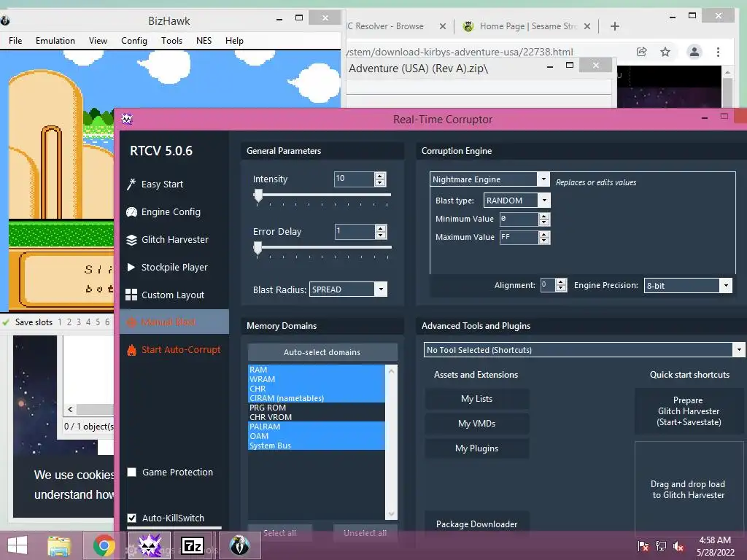
Task: Click the BizHawk title bar icon
Action: 5,20
